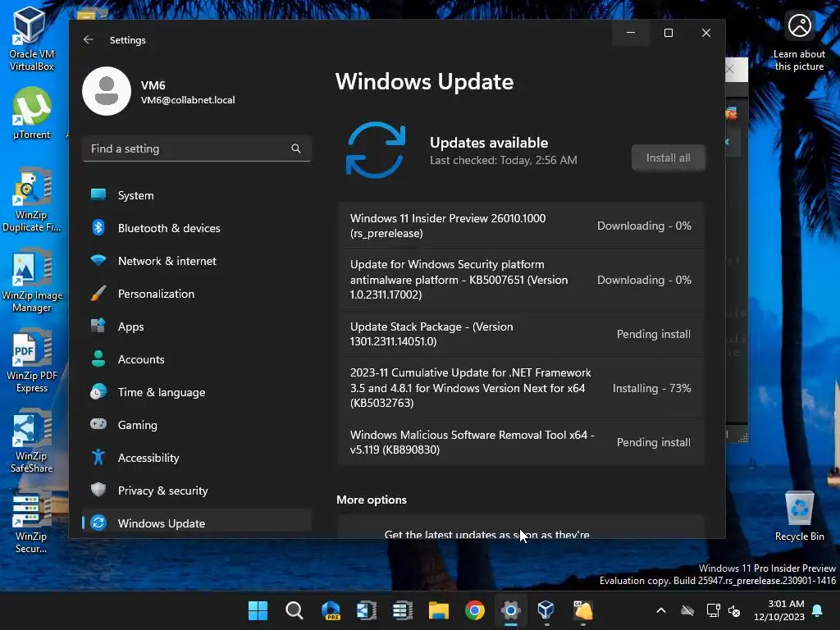Select the Personalization category
The height and width of the screenshot is (630, 840).
[197, 293]
